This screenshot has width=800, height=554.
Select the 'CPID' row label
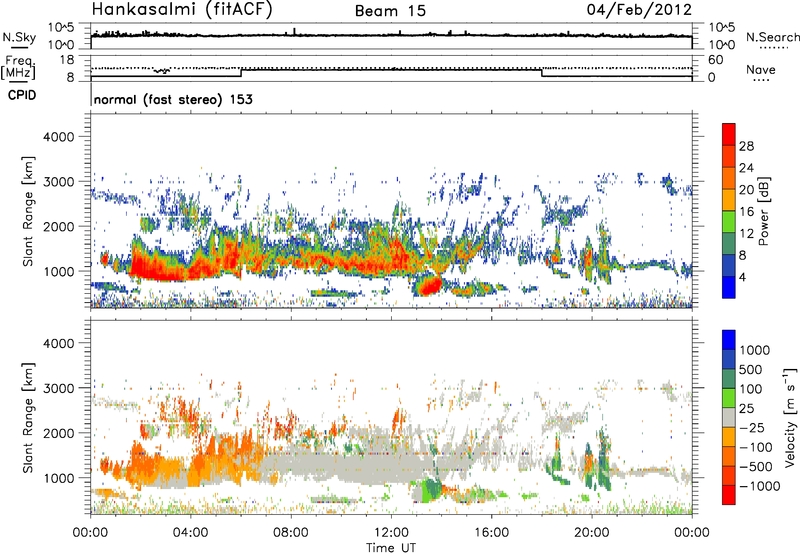tap(22, 95)
